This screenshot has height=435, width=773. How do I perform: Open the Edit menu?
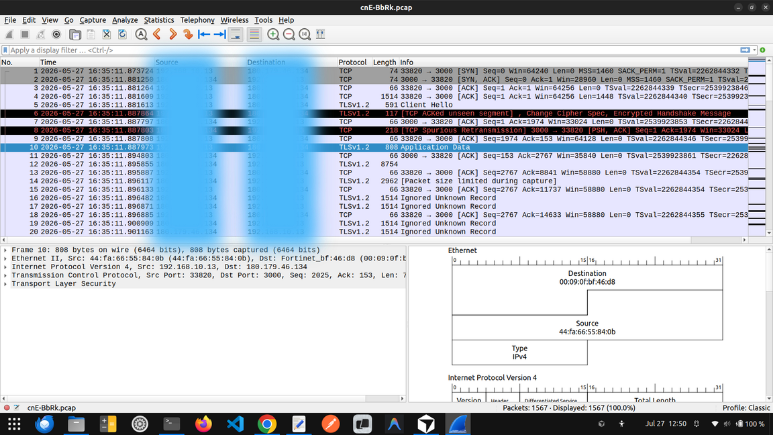coord(29,20)
